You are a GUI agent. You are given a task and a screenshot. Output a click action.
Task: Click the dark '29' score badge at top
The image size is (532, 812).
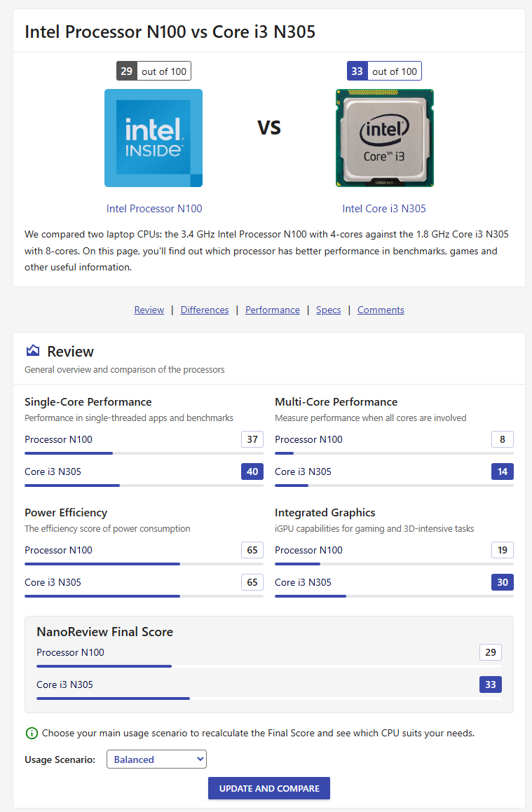pos(128,70)
